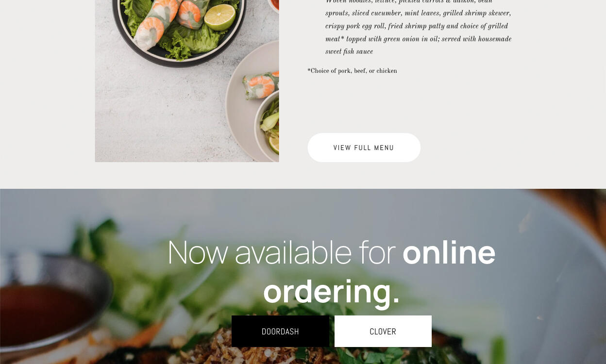Screen dimensions: 606x364
Task: Click the 'Now available for' heading text
Action: (x=281, y=252)
